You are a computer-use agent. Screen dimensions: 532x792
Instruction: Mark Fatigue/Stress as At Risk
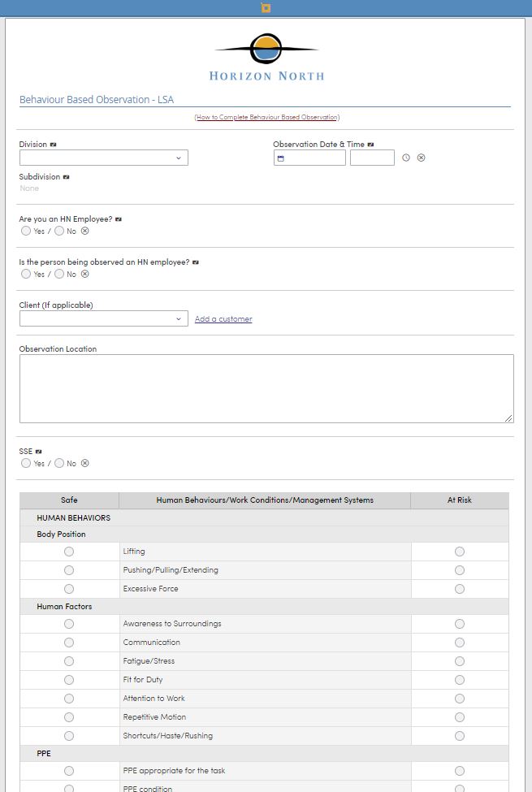pyautogui.click(x=459, y=661)
